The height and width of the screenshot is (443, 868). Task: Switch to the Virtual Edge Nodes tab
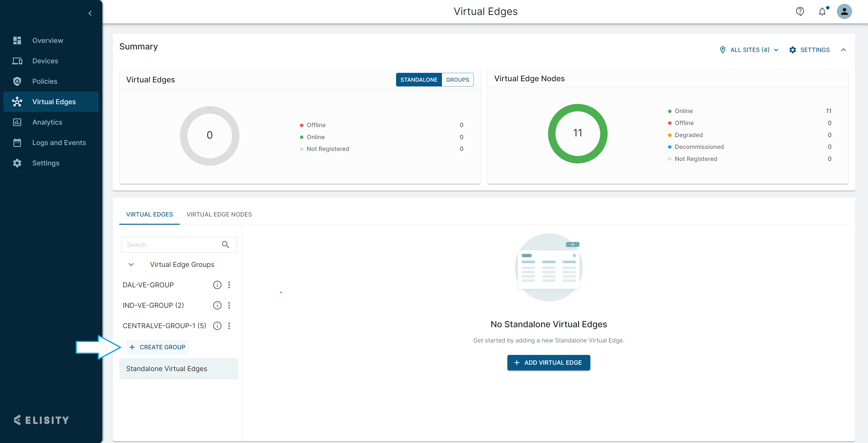tap(219, 214)
